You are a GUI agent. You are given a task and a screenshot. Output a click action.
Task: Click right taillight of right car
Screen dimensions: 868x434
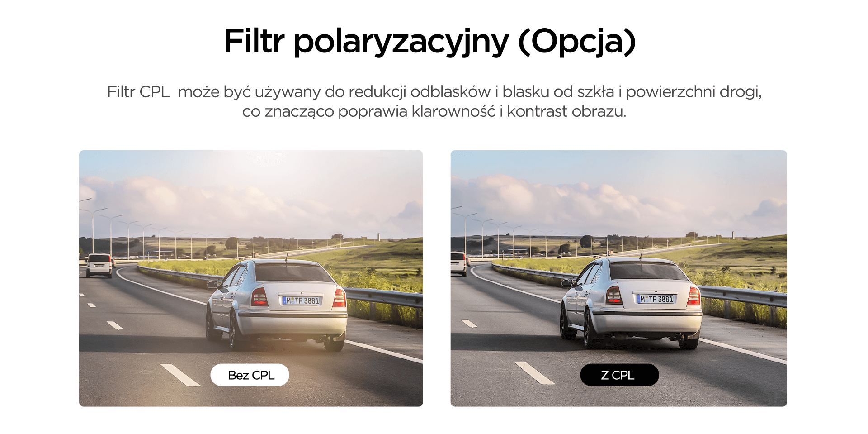(694, 296)
